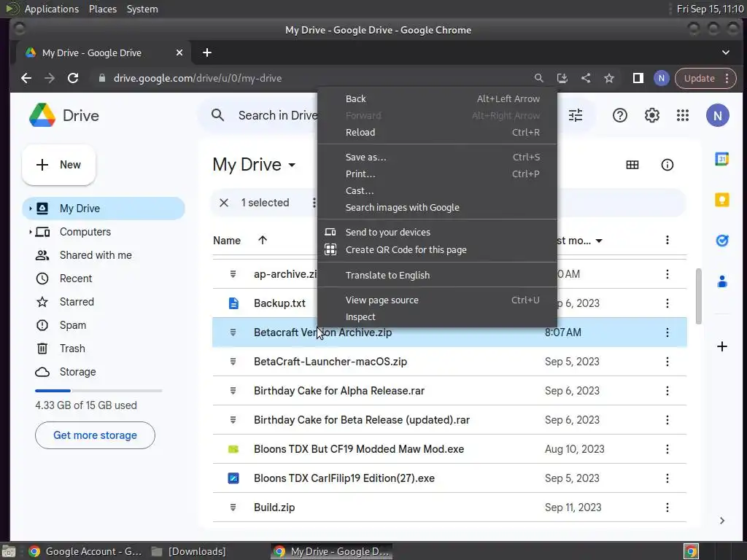
Task: Open the Google account avatar in Drive
Action: click(x=718, y=115)
